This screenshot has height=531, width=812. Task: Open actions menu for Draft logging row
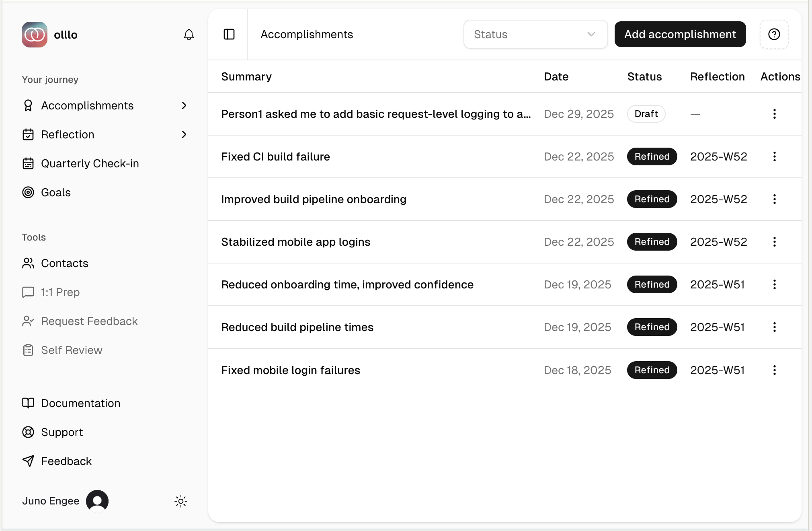pos(774,114)
